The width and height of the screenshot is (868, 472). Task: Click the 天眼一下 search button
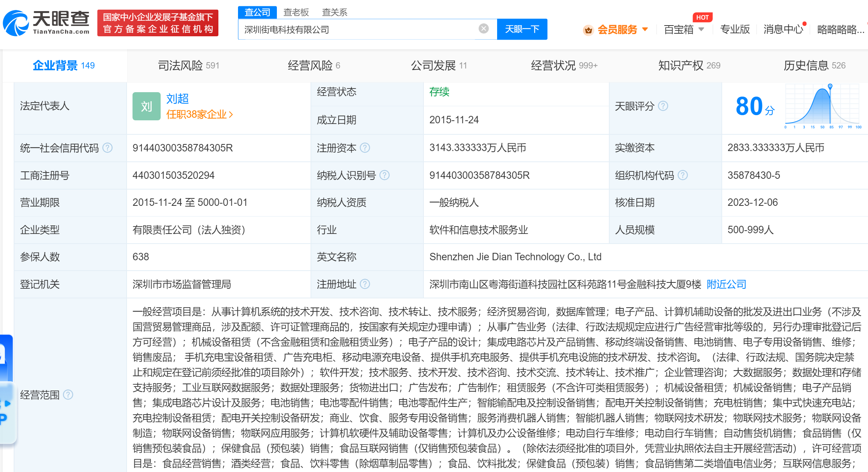click(522, 29)
